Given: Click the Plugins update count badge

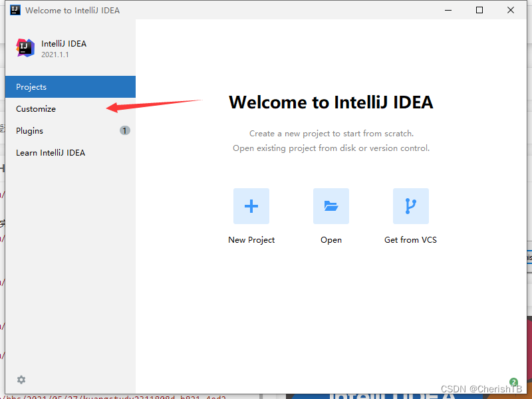Looking at the screenshot, I should pyautogui.click(x=124, y=130).
